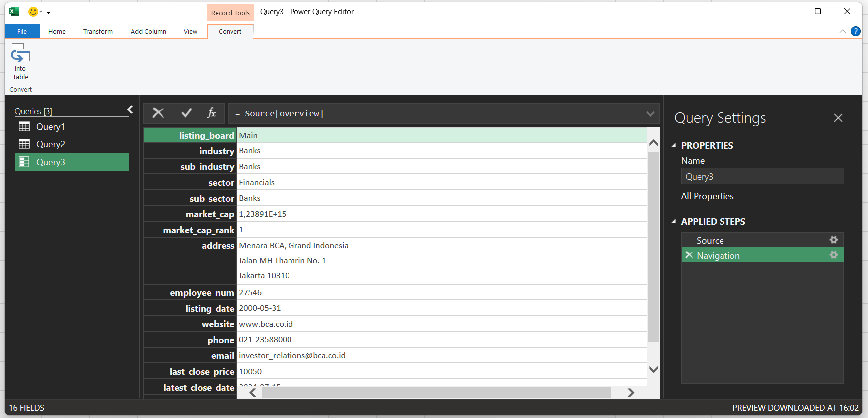Collapse the PROPERTIES section triangle

tap(674, 146)
